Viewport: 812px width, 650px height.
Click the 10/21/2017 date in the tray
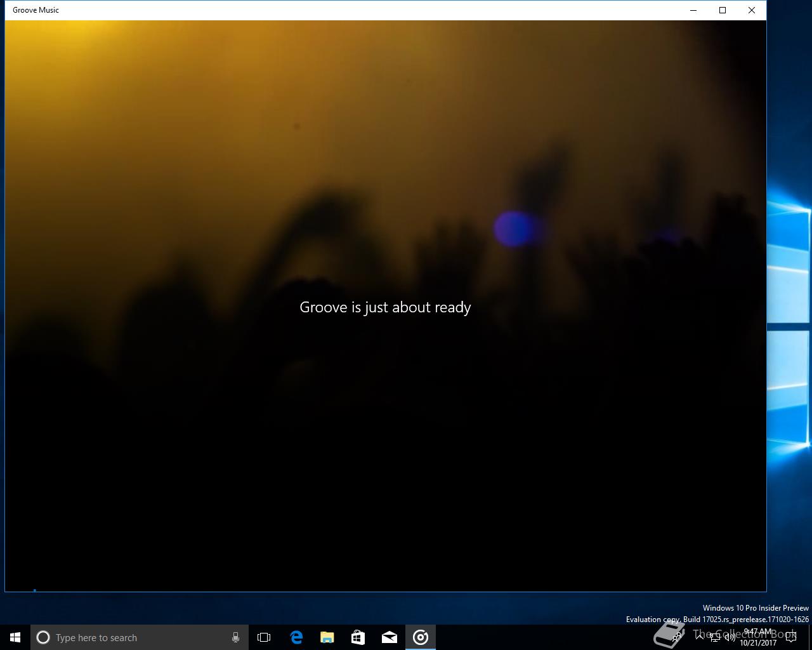757,643
